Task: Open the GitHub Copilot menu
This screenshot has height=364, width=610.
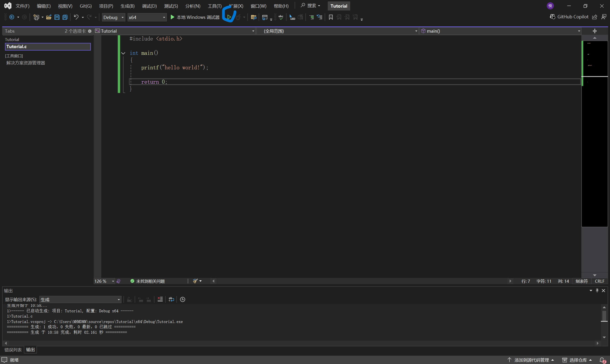Action: click(569, 17)
